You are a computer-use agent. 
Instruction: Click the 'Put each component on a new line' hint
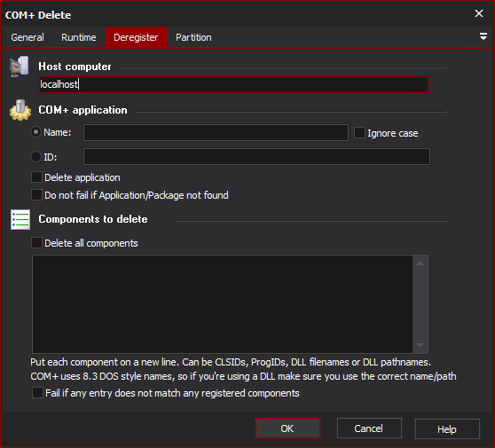tap(231, 362)
